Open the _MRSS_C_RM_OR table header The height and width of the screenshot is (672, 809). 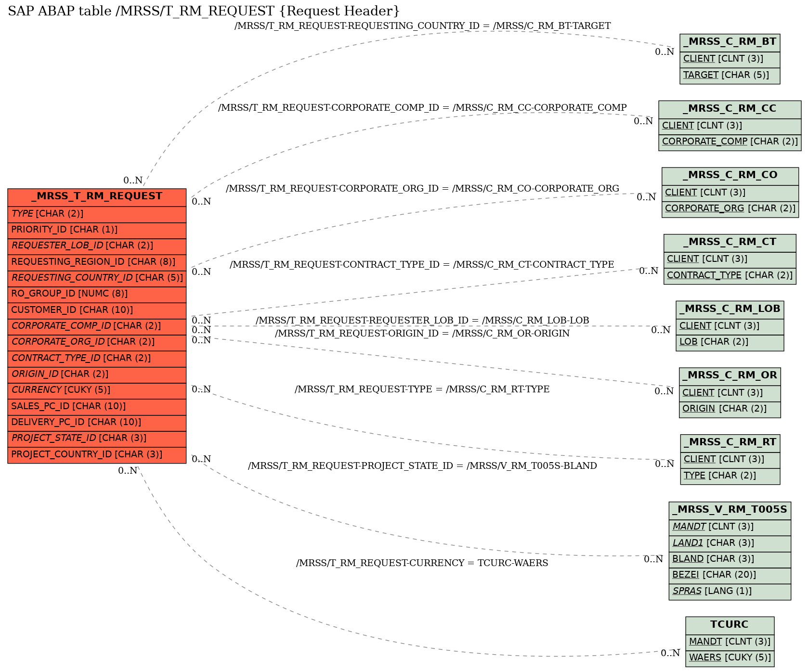(x=730, y=376)
